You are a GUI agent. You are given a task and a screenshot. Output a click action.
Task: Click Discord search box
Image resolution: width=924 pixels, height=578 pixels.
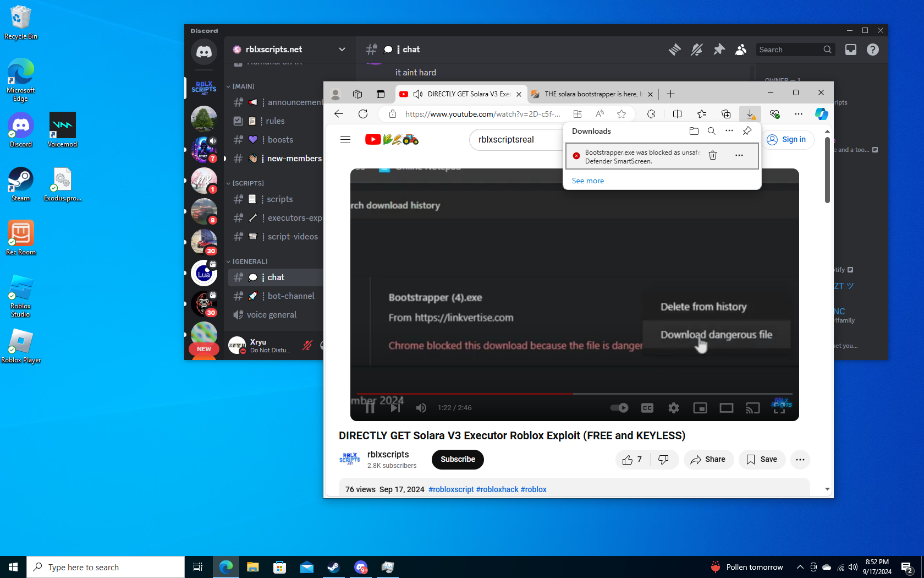[795, 50]
